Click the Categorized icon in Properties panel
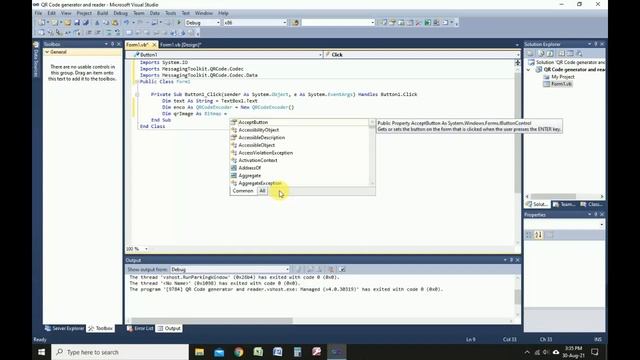 click(x=529, y=235)
